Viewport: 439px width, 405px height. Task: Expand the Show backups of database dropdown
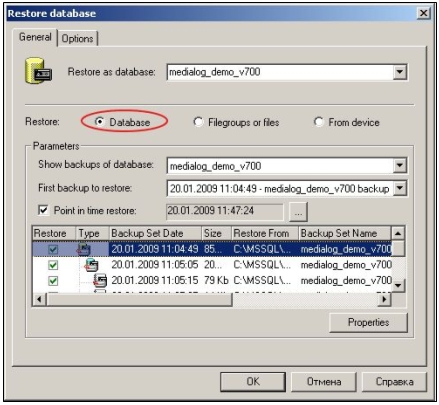tap(400, 166)
